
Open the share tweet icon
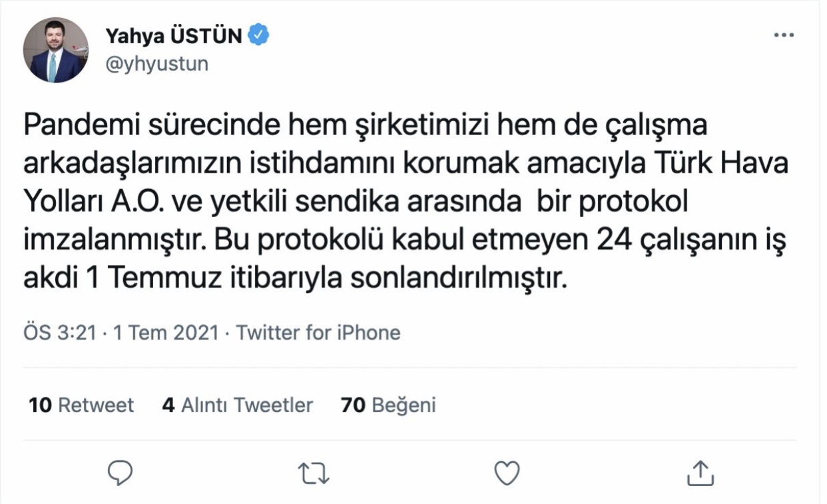(x=700, y=473)
